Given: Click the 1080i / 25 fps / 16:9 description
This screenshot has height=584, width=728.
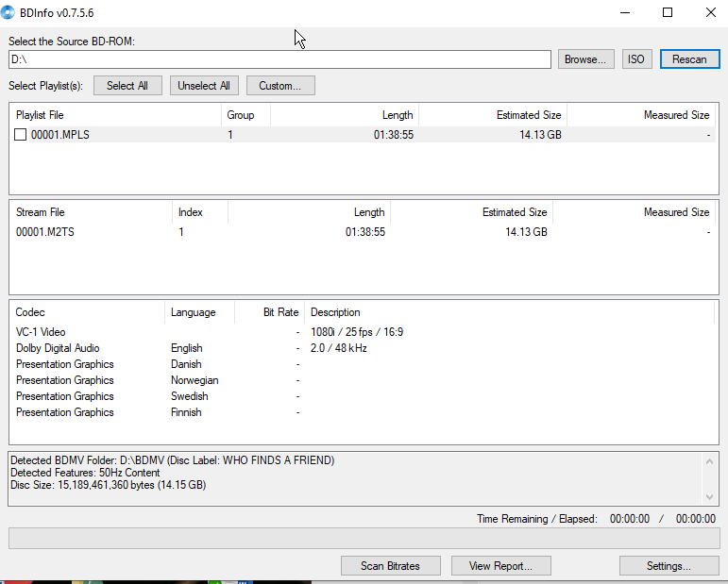Looking at the screenshot, I should (x=357, y=332).
